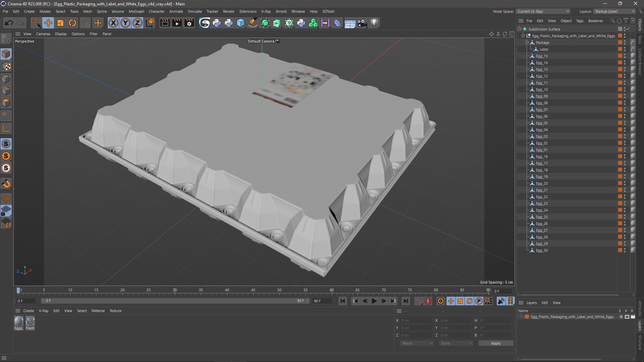Click Render to Picture Viewer icon
Screen dimensions: 644x362
[177, 23]
